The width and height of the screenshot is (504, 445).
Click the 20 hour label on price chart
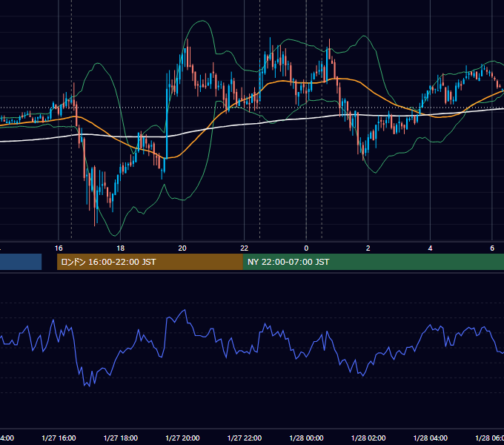pos(182,248)
